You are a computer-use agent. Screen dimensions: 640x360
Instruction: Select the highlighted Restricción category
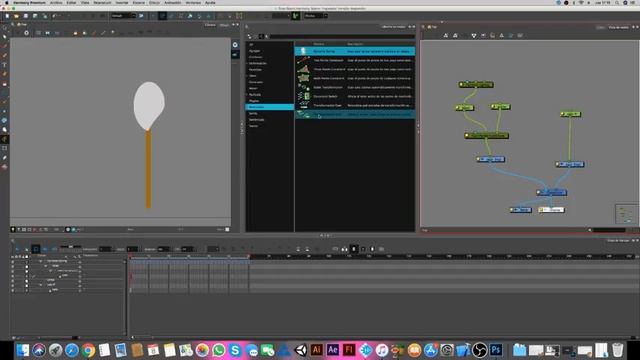269,107
